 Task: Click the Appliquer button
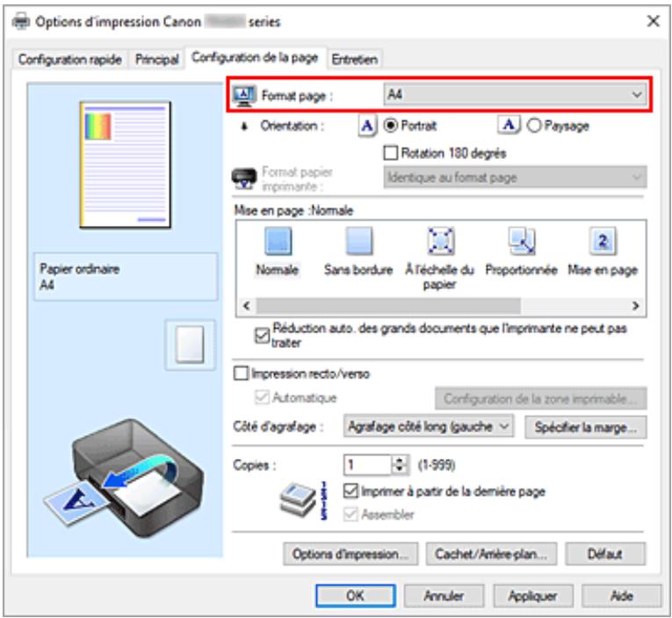click(533, 596)
